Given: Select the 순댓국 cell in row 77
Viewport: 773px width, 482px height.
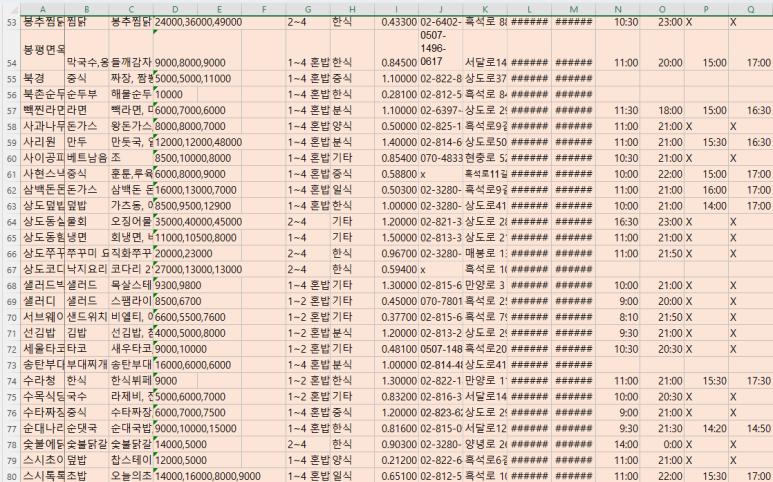Looking at the screenshot, I should click(x=87, y=429).
